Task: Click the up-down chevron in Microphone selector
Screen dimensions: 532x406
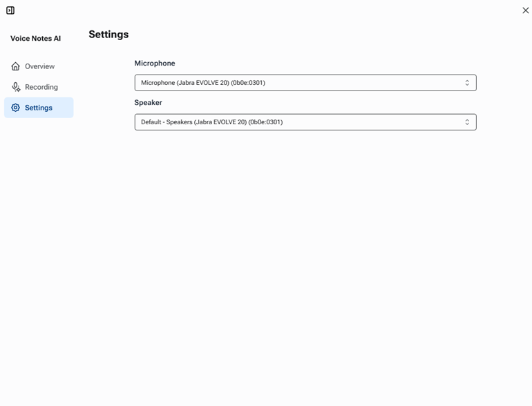Action: 467,83
